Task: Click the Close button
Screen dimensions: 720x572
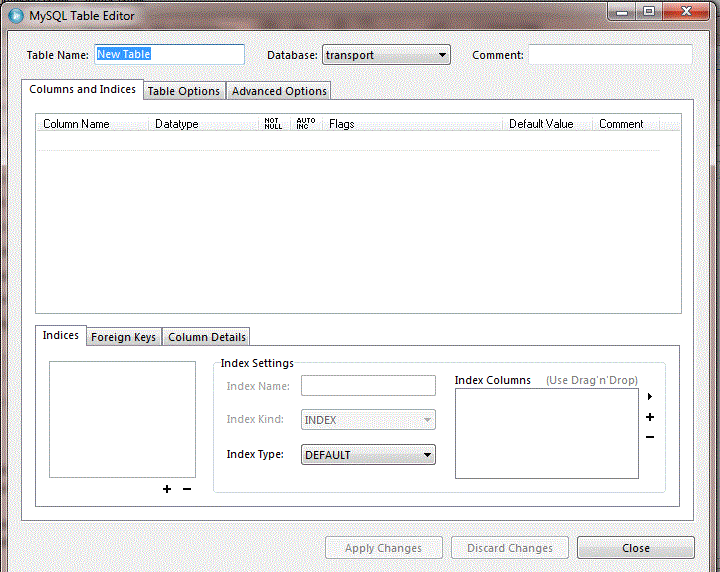Action: (636, 548)
